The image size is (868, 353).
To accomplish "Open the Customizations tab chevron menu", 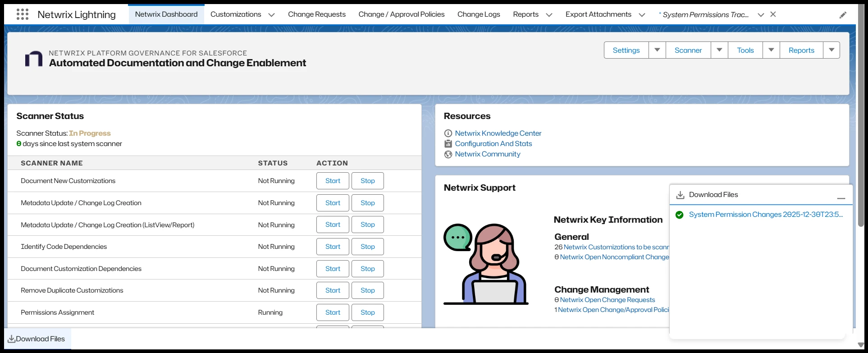I will pos(271,15).
